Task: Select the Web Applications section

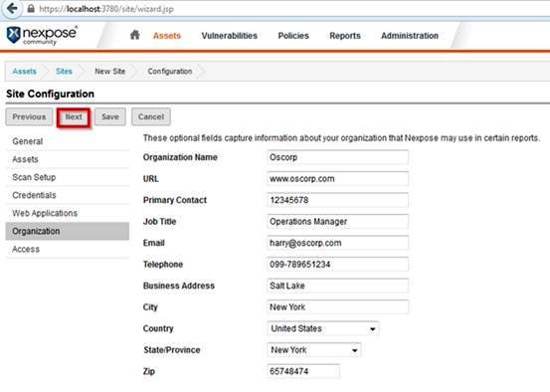Action: pyautogui.click(x=68, y=213)
